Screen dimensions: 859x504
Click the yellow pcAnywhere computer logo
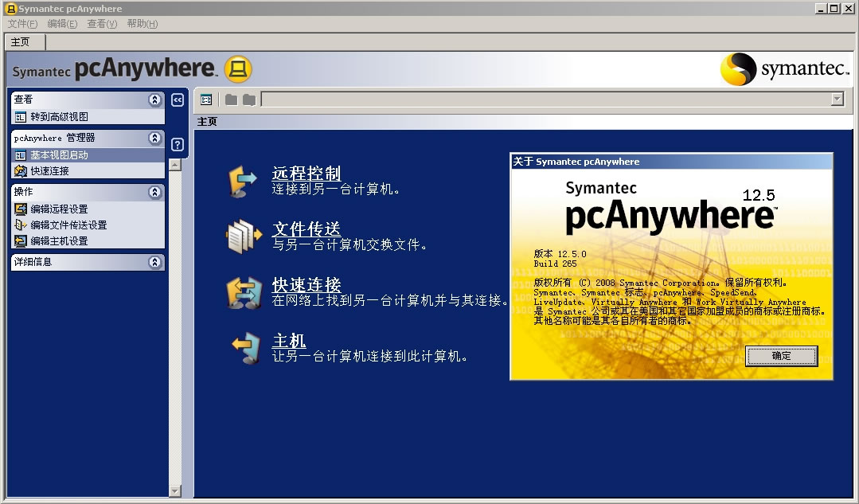(237, 70)
